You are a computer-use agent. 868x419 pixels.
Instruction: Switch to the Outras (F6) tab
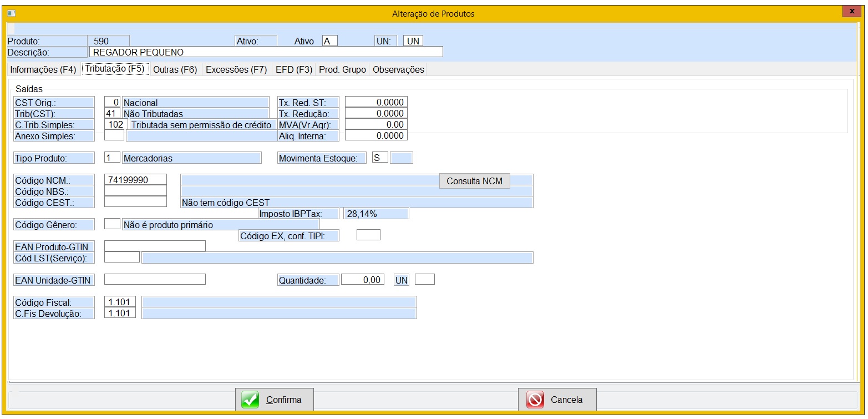[175, 70]
